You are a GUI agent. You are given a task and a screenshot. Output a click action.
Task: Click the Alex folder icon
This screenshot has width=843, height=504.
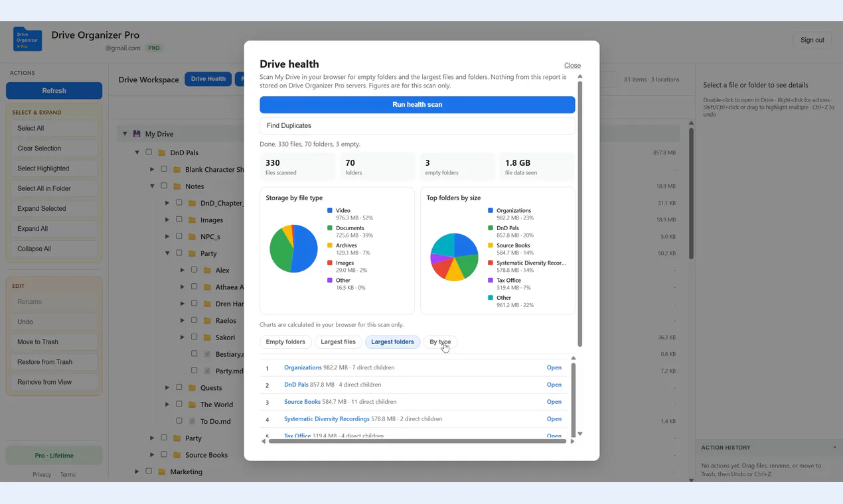tap(208, 271)
